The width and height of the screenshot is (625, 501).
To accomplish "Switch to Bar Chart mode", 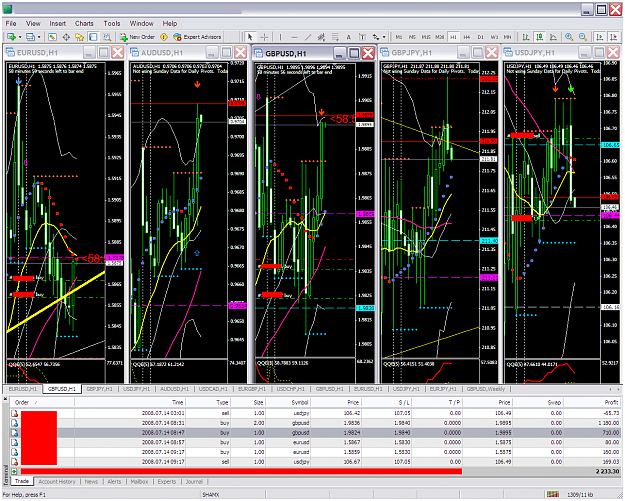I will pos(526,37).
